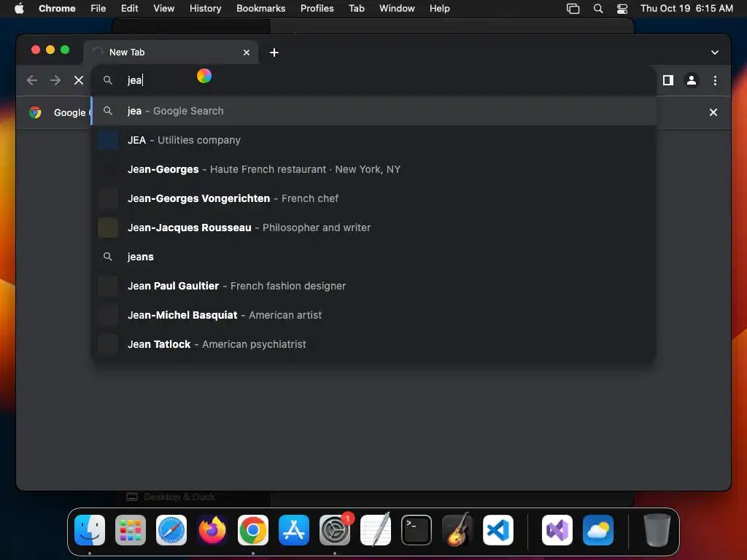Screen dimensions: 747x560
Task: Click the forward navigation arrow
Action: tap(55, 80)
